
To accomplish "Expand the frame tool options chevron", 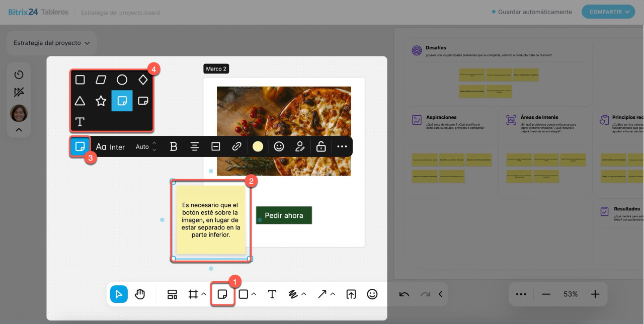I will [x=204, y=294].
